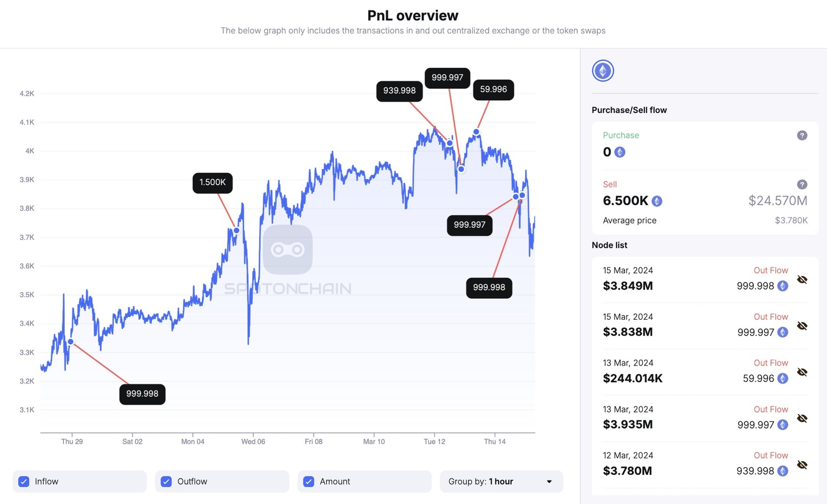Screen dimensions: 827x504
Task: Click the ETH icon beside the 6.500K Sell amount
Action: (x=656, y=201)
